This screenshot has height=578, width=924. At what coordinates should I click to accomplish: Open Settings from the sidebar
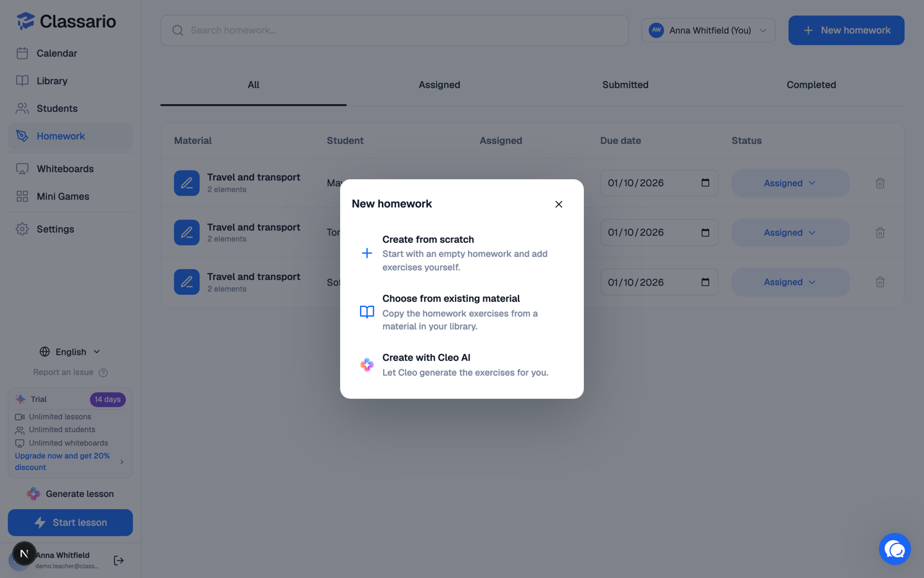70,229
